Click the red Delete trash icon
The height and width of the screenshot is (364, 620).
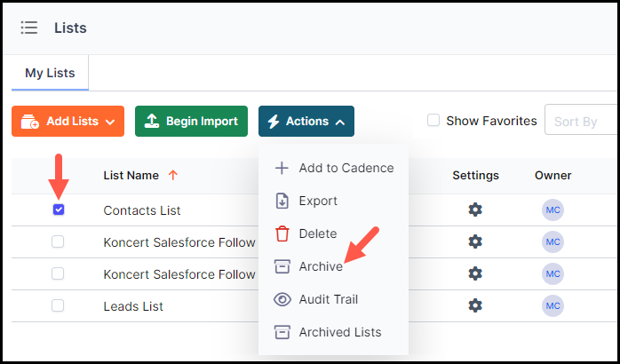click(x=282, y=233)
